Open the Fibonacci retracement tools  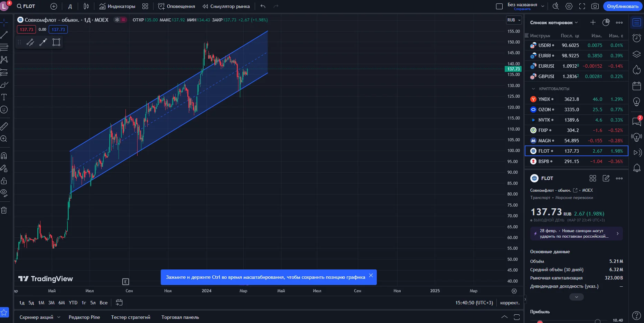[x=4, y=47]
